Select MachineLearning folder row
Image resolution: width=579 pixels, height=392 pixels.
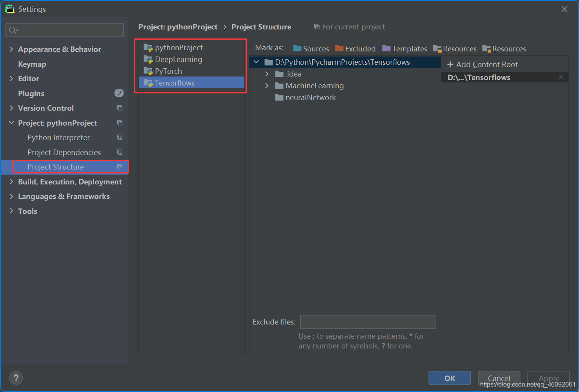(345, 86)
